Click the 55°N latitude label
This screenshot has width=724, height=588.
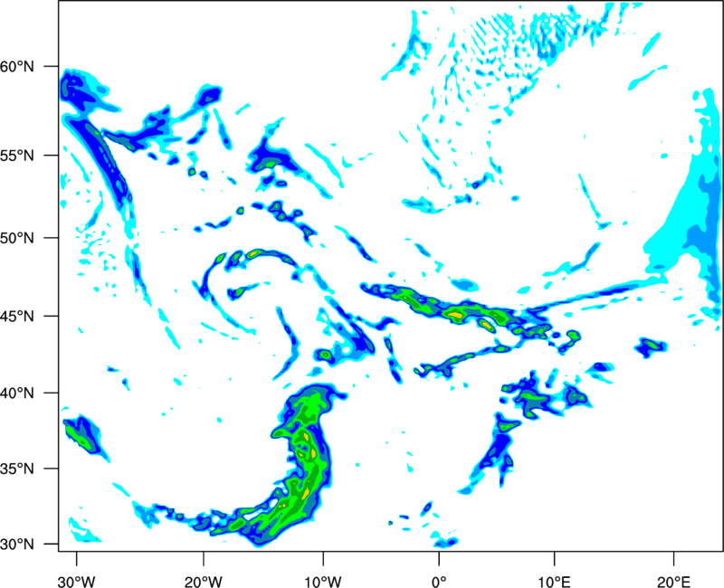[17, 156]
